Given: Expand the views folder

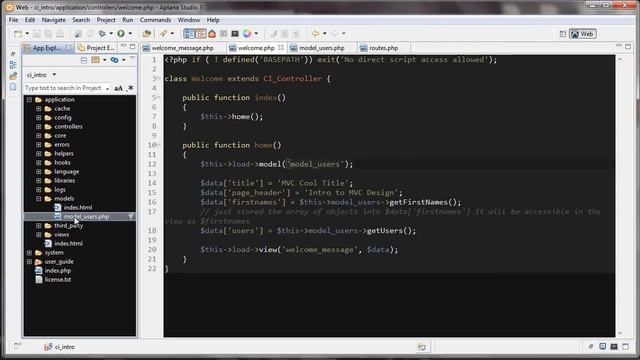Looking at the screenshot, I should pyautogui.click(x=38, y=235).
